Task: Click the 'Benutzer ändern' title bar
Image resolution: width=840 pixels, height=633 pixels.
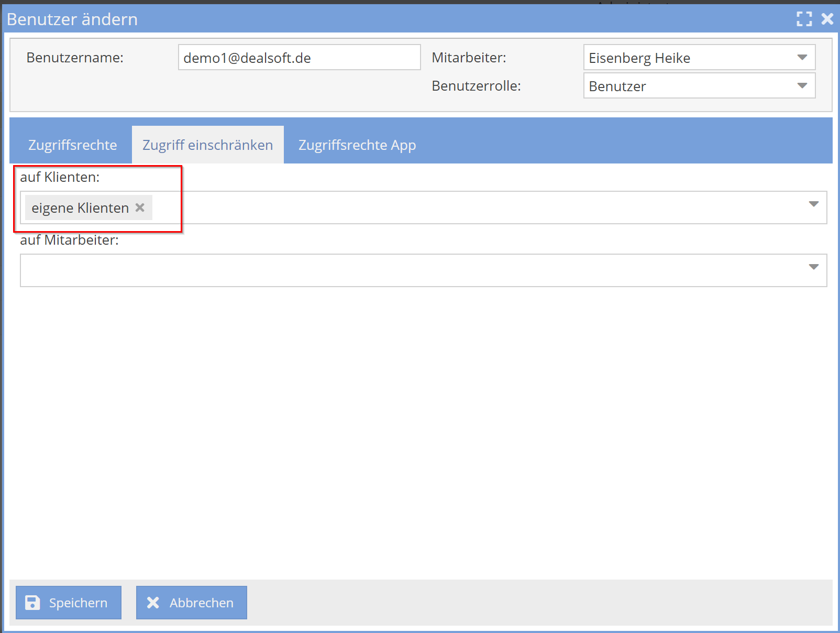Action: [367, 19]
